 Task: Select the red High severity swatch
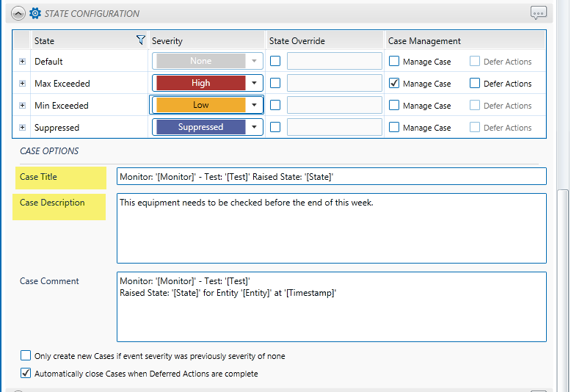pyautogui.click(x=200, y=84)
